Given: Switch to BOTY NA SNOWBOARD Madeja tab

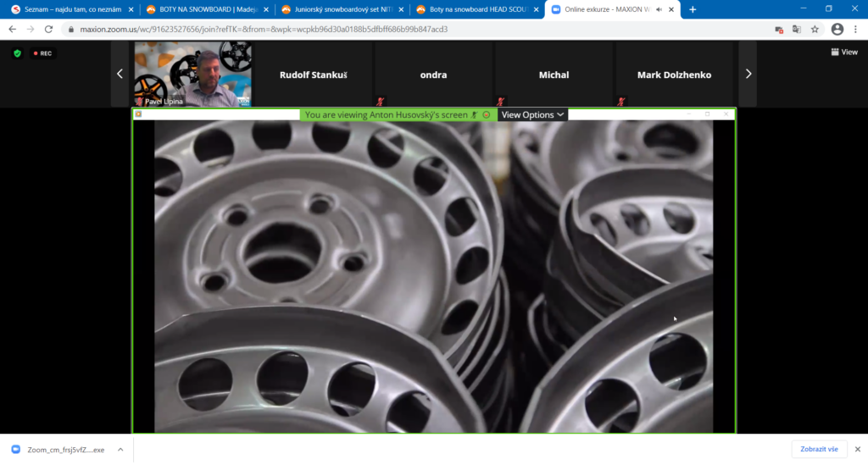Looking at the screenshot, I should (203, 9).
